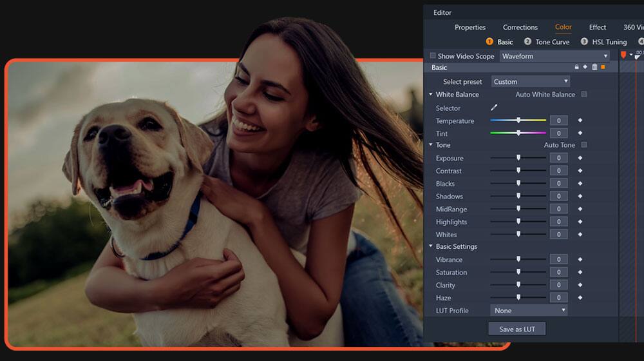Click the White Balance eyedropper selector

pyautogui.click(x=495, y=108)
